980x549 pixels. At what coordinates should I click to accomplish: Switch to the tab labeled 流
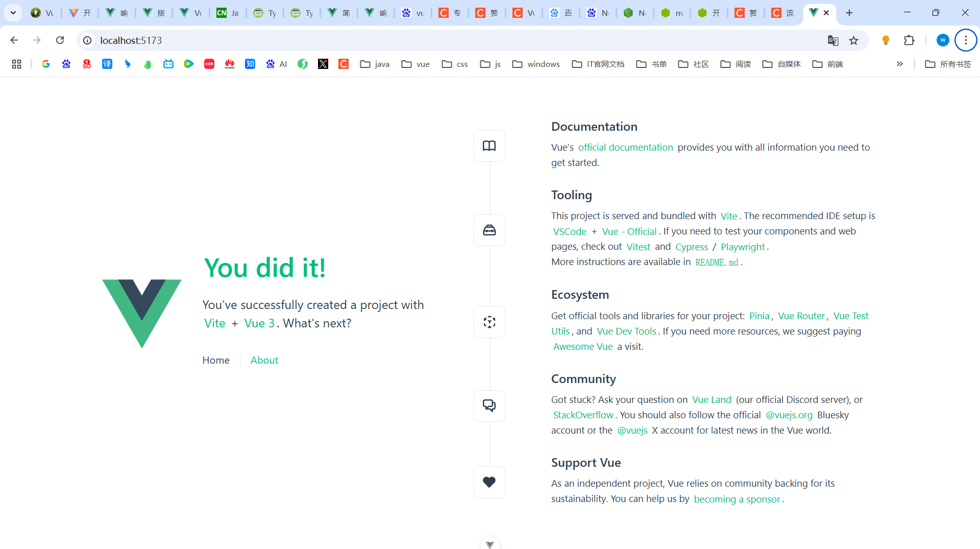pyautogui.click(x=782, y=13)
